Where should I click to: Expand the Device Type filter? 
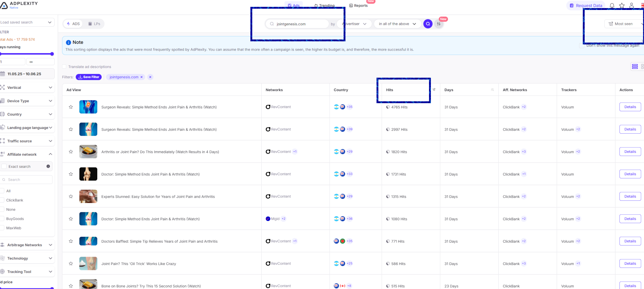tap(27, 101)
